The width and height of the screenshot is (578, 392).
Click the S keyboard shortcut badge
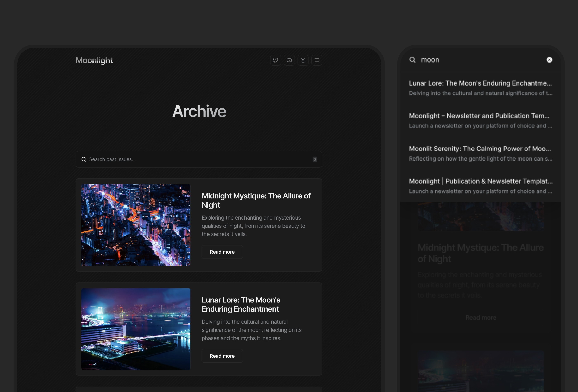(315, 159)
